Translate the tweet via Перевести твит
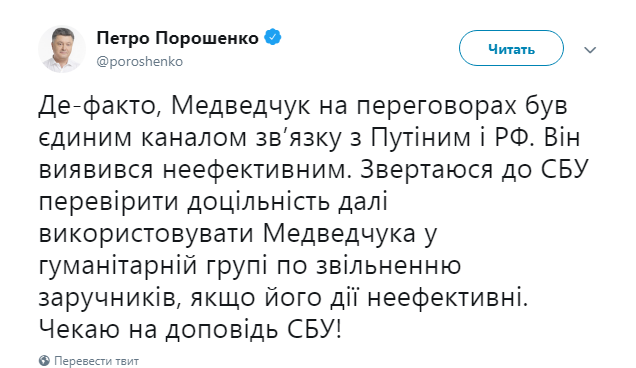The image size is (636, 368). 97,361
